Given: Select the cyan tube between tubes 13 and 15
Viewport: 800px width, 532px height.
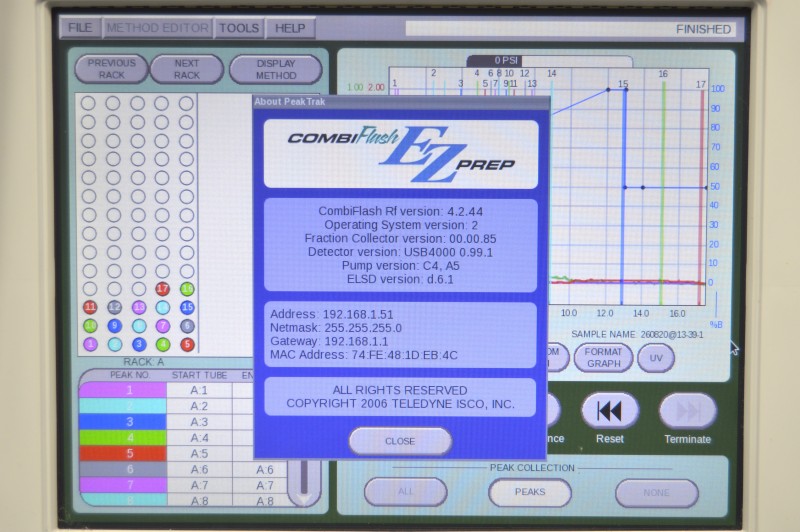Looking at the screenshot, I should [x=163, y=307].
